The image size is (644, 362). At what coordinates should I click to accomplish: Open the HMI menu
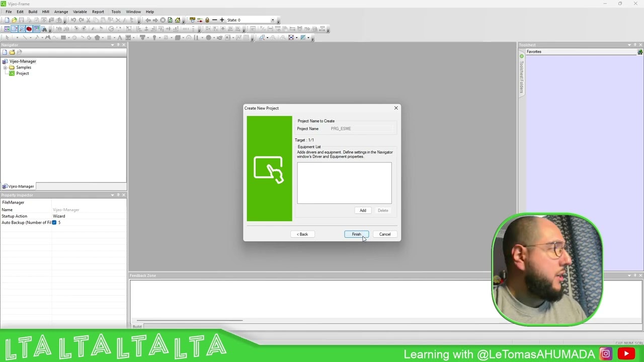(46, 12)
